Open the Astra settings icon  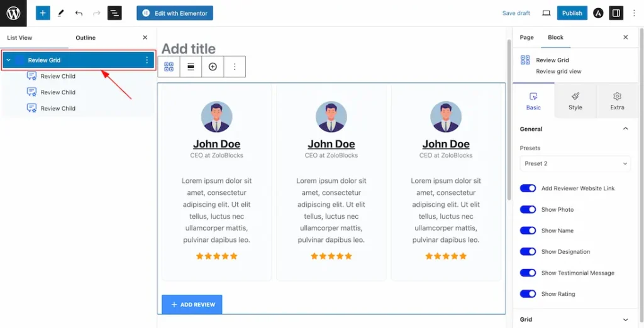(x=599, y=13)
